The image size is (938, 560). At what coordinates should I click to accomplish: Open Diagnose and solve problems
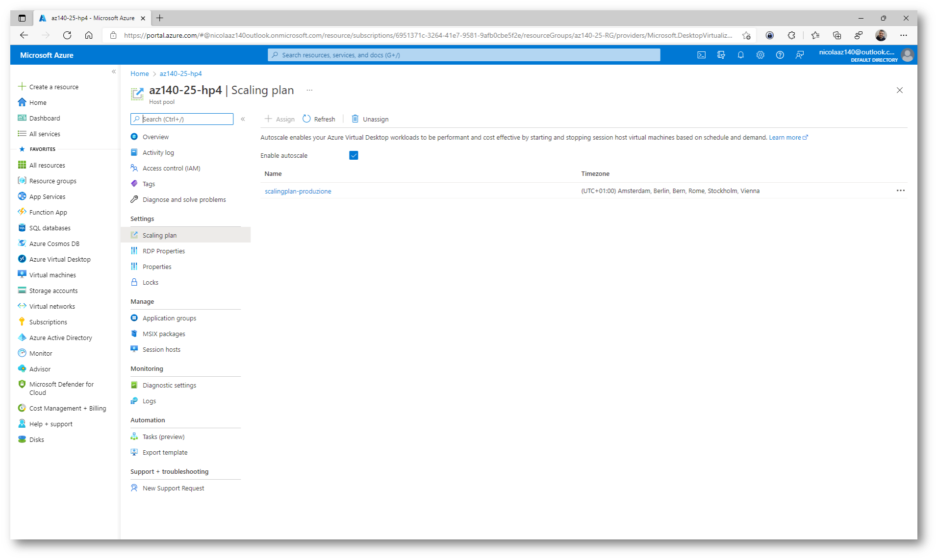coord(184,199)
